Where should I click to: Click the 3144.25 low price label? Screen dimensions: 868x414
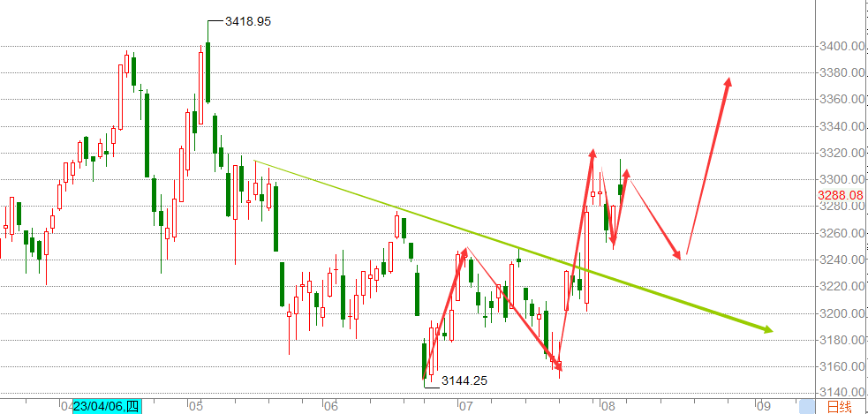[x=462, y=380]
